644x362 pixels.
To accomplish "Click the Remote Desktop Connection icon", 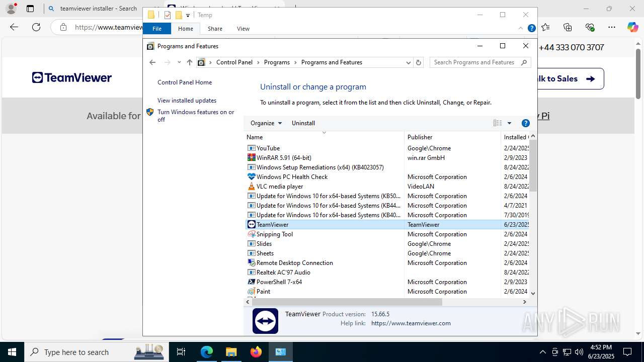I will [x=251, y=263].
